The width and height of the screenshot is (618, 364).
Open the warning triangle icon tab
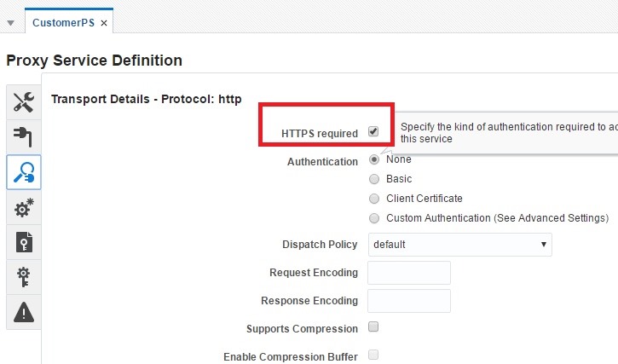[24, 312]
